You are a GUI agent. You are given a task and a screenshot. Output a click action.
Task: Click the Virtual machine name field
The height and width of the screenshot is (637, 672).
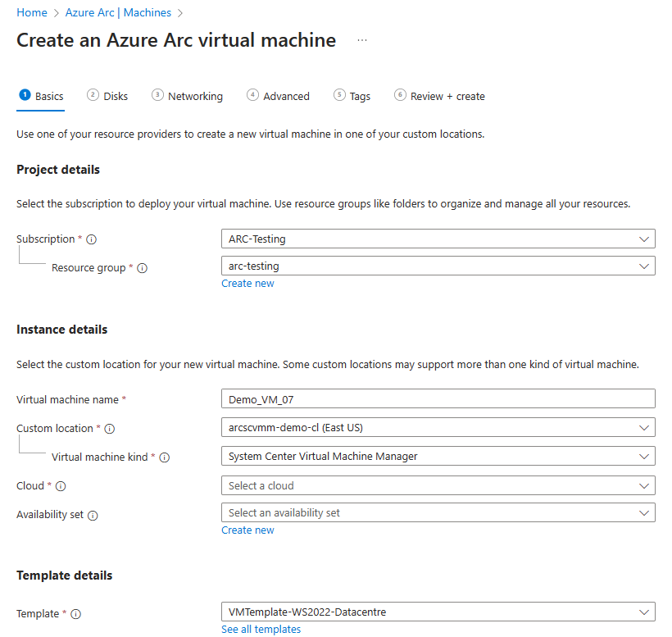[x=438, y=399]
